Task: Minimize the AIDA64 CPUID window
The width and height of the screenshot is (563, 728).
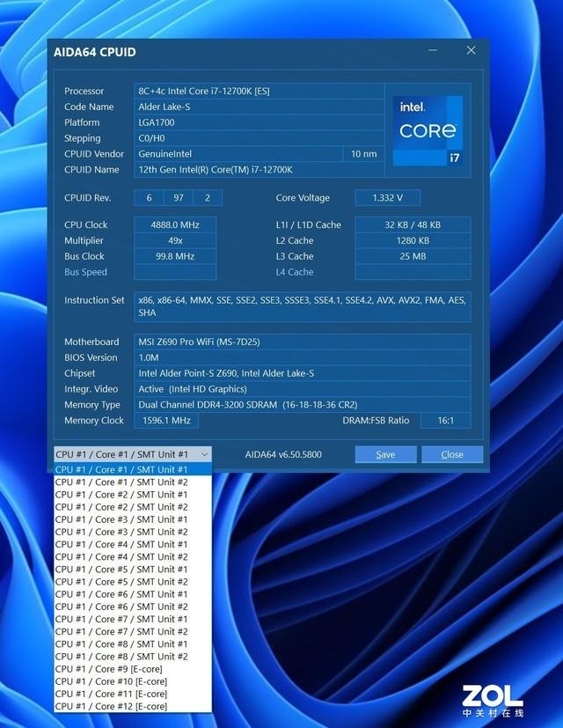Action: pos(433,50)
